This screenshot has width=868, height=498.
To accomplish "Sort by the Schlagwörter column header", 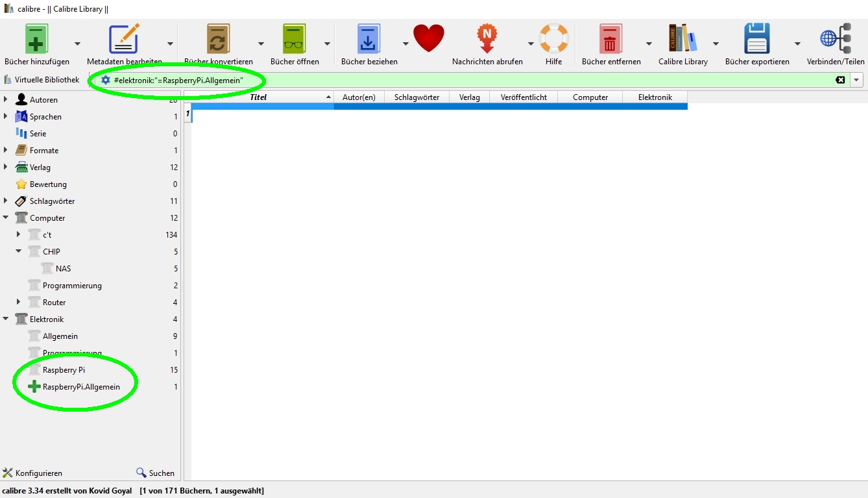I will coord(416,97).
